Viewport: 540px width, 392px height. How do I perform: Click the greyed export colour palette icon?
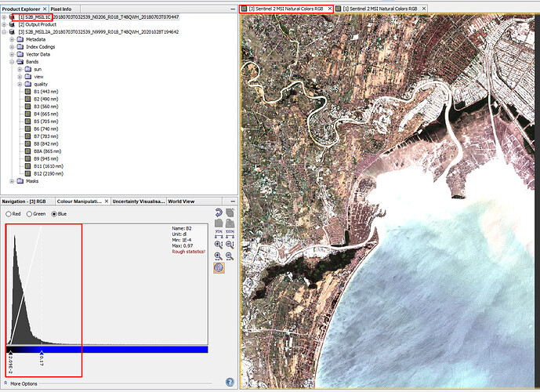(230, 223)
